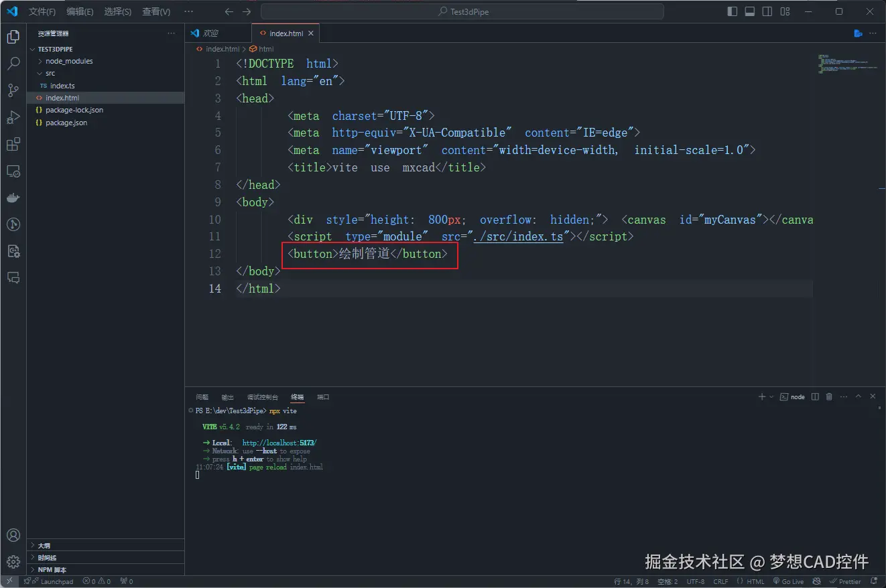The image size is (886, 588).
Task: Click the VS Code logo icon
Action: (12, 11)
